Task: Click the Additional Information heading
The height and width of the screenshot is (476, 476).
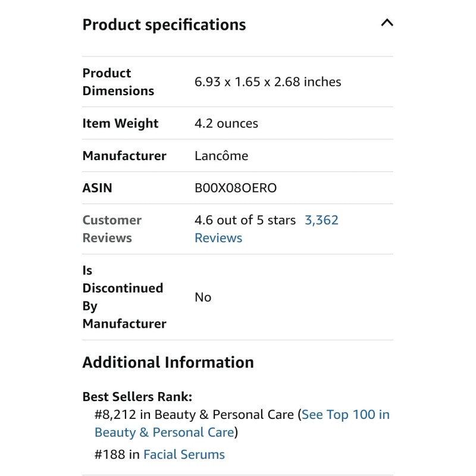Action: point(168,362)
